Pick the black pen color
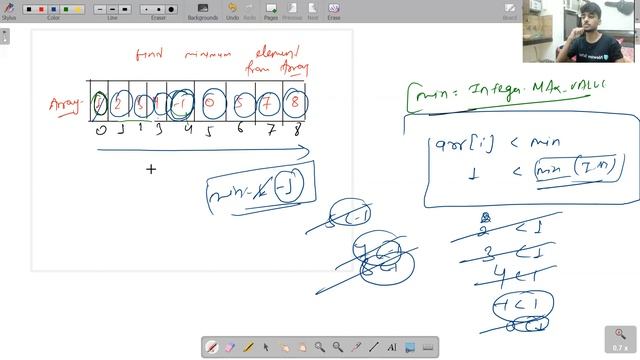 (29, 9)
